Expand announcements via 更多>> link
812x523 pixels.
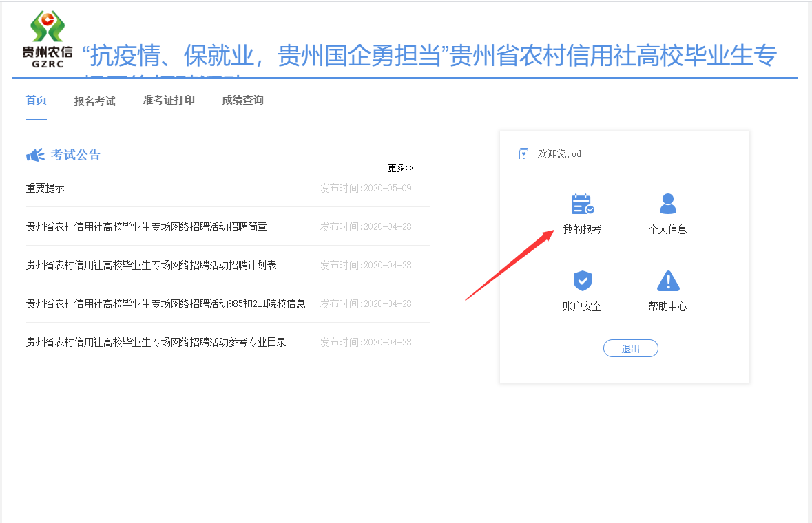(400, 168)
